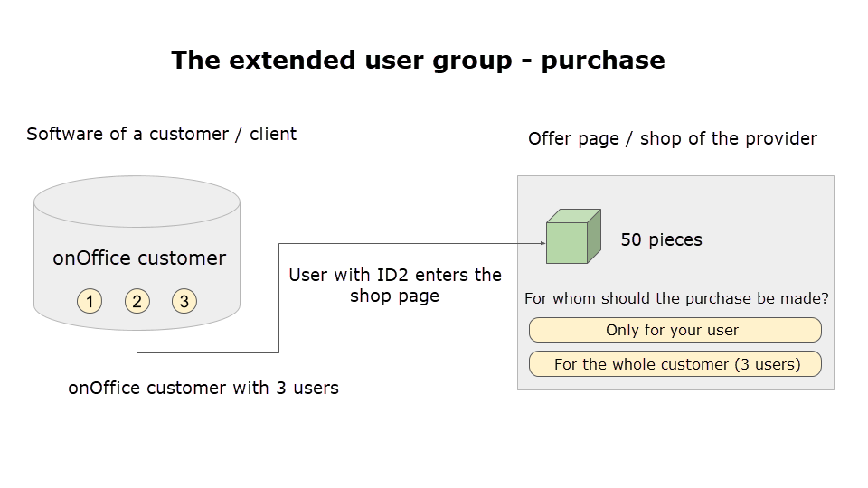The image size is (868, 488).
Task: Select the 'onOffice customer' text inside the cylinder
Action: [139, 258]
